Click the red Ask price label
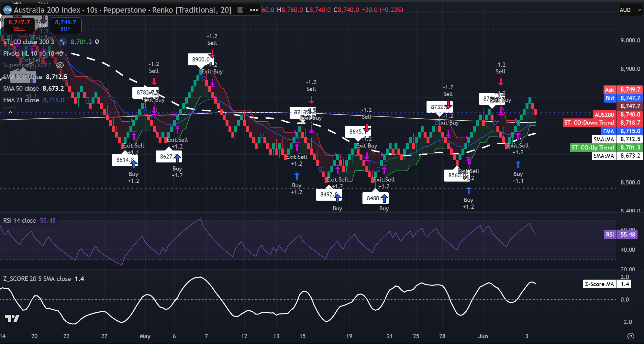The width and height of the screenshot is (644, 344). click(x=623, y=90)
